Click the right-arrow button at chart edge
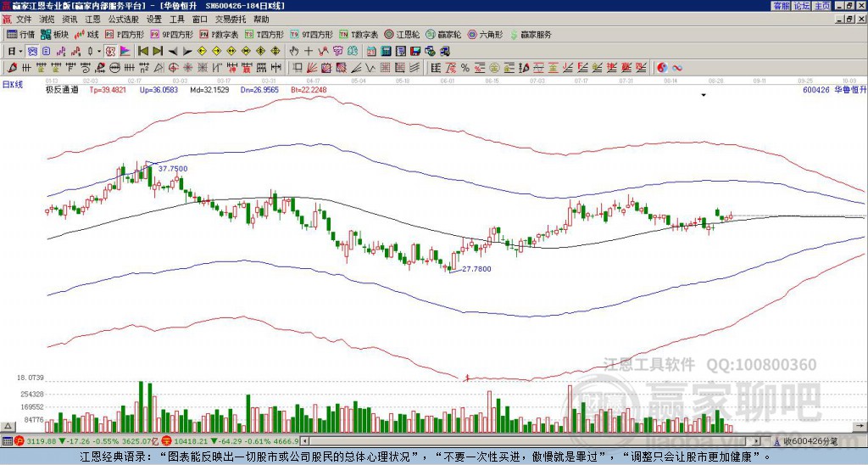The height and width of the screenshot is (465, 868). click(x=860, y=426)
